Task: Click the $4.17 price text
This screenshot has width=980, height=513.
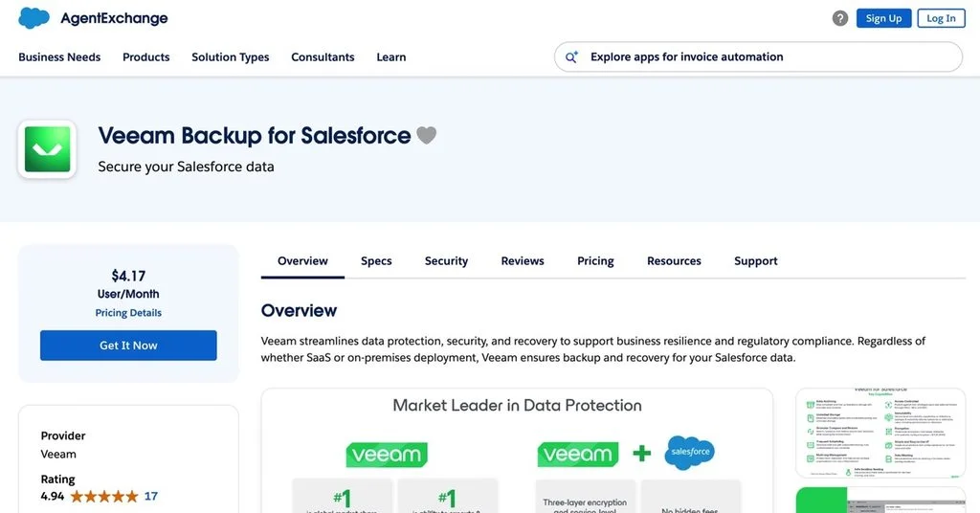Action: (x=128, y=276)
